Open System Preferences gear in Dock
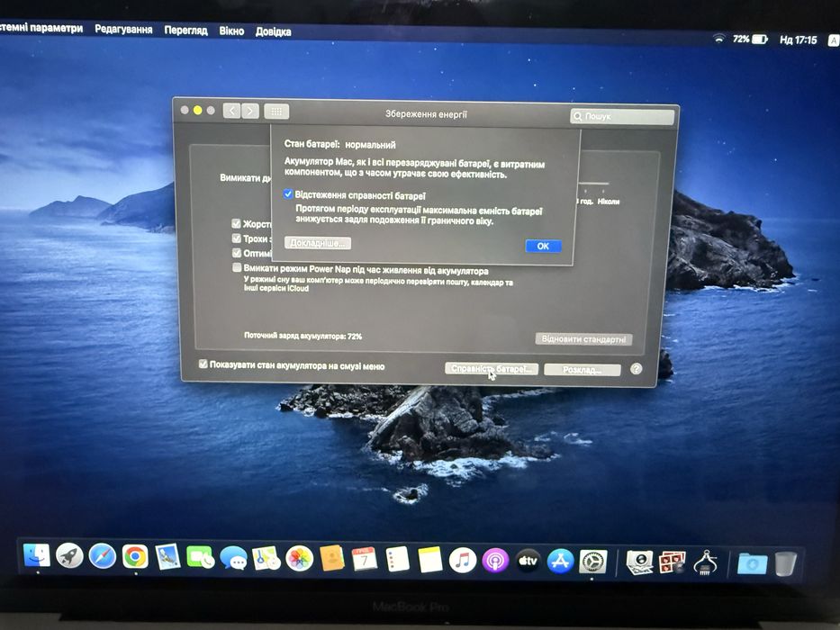840x630 pixels. (x=593, y=562)
